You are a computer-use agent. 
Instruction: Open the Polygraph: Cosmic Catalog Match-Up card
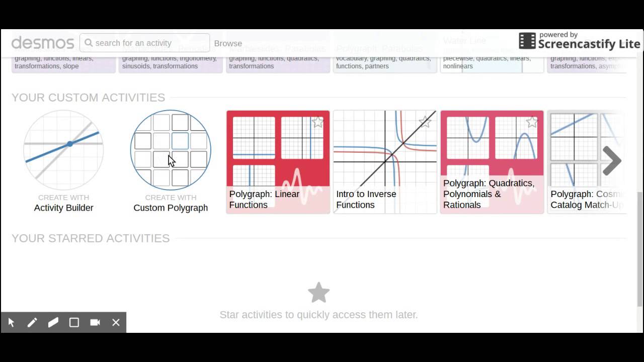coord(587,162)
